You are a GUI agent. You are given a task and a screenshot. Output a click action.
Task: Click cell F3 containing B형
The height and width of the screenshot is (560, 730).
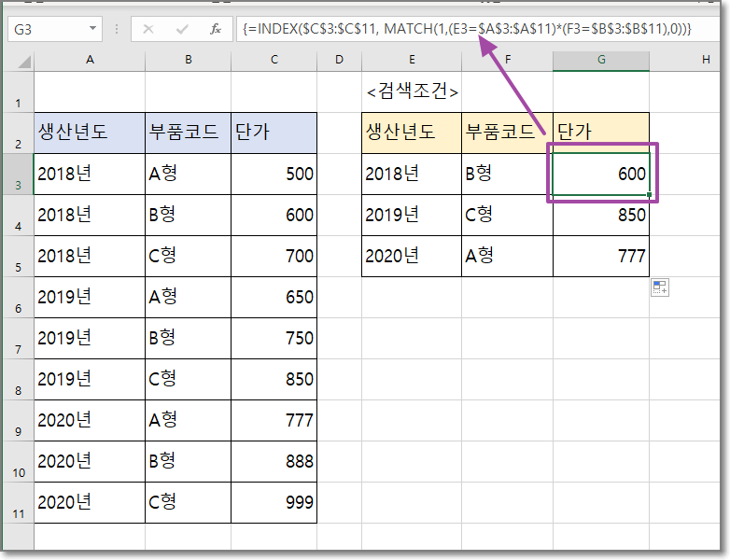click(x=508, y=175)
